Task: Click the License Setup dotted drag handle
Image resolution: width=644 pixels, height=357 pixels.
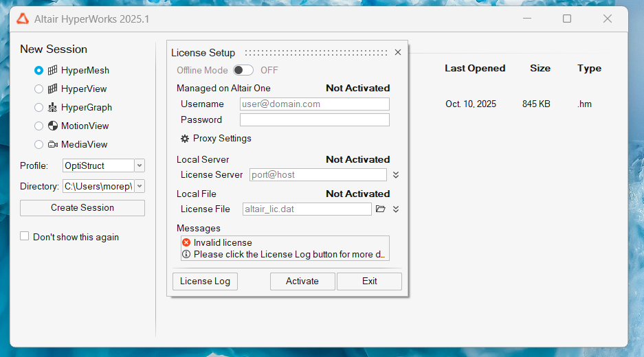Action: (316, 53)
